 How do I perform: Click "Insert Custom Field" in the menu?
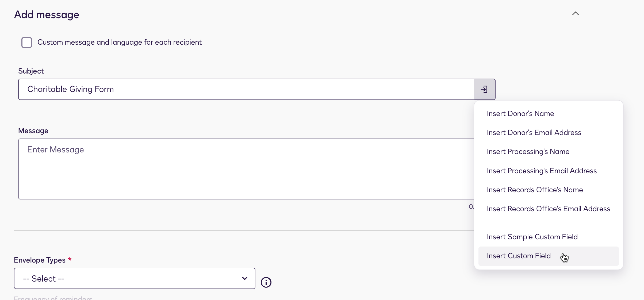519,256
